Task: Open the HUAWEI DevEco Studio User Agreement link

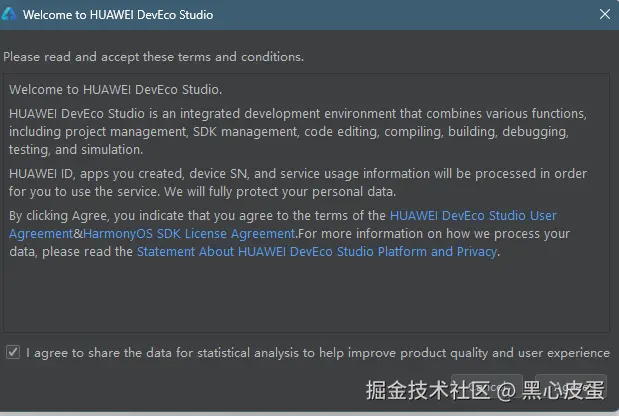Action: coord(473,215)
